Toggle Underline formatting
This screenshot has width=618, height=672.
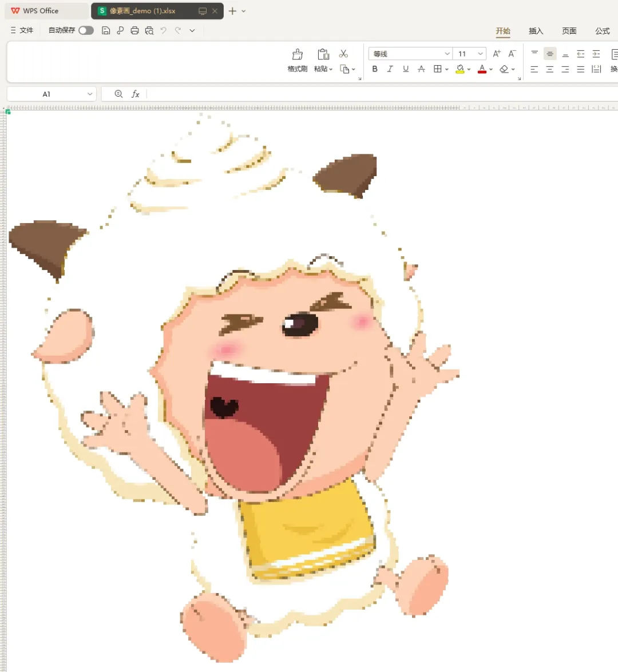tap(406, 69)
